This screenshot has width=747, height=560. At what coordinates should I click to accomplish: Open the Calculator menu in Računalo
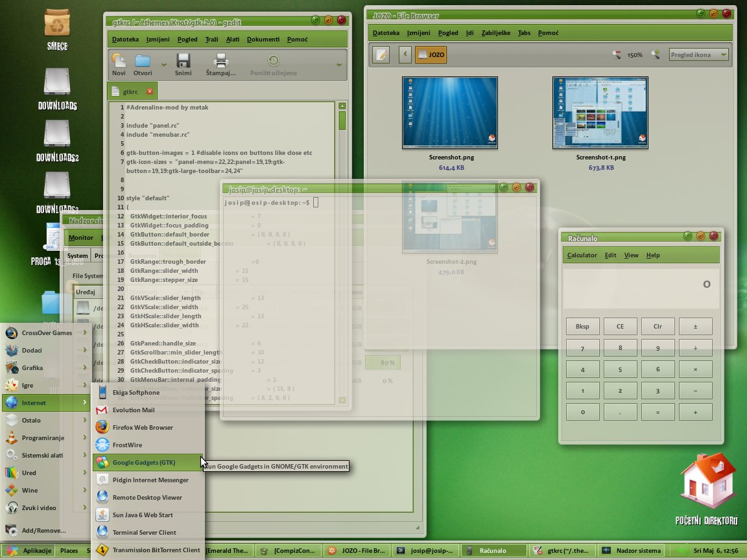click(582, 255)
